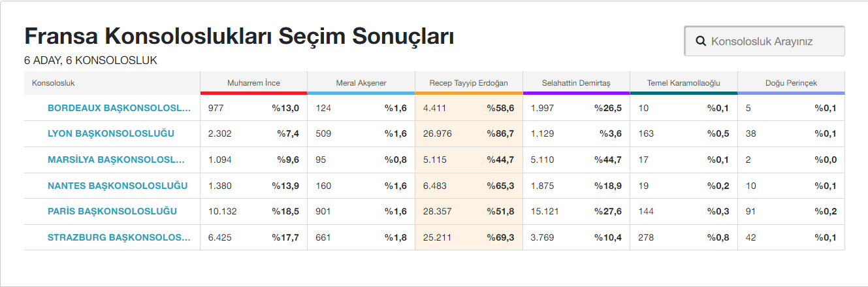Open BORDEAUX BAŞKONSOLOSLUĞU consulate link

(x=119, y=108)
